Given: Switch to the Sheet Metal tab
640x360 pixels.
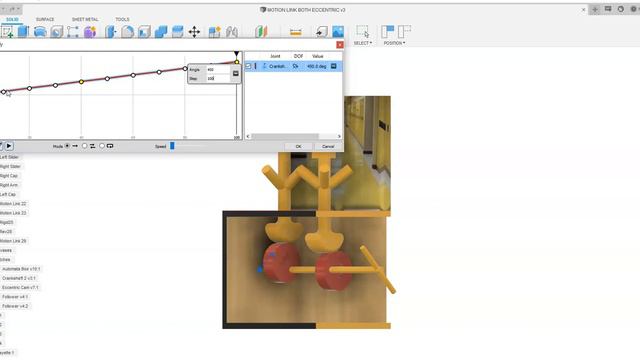Looking at the screenshot, I should (85, 19).
